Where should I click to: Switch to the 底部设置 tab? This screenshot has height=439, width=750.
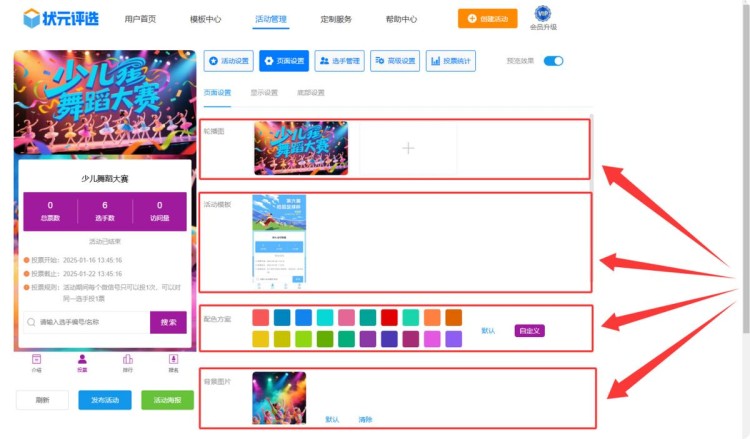[310, 93]
